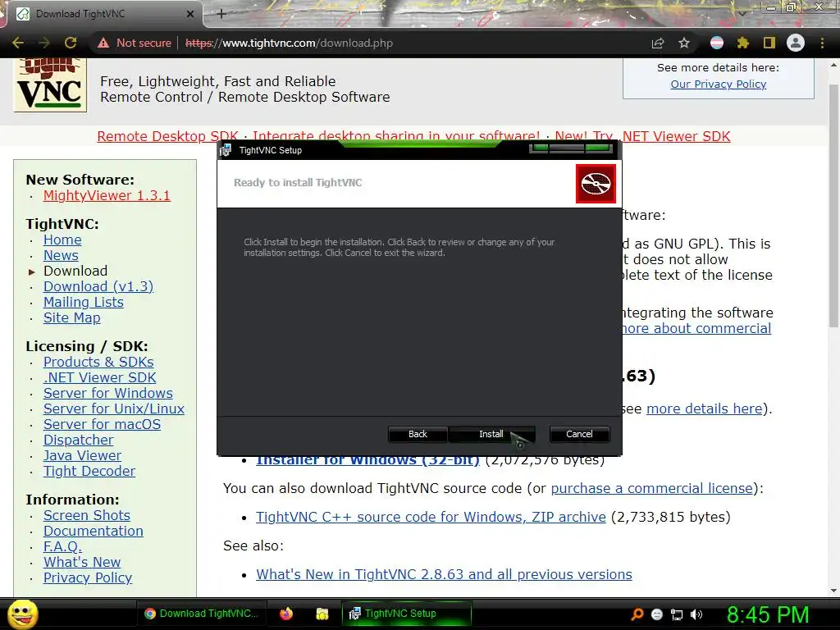Open the Chrome profile avatar

796,43
